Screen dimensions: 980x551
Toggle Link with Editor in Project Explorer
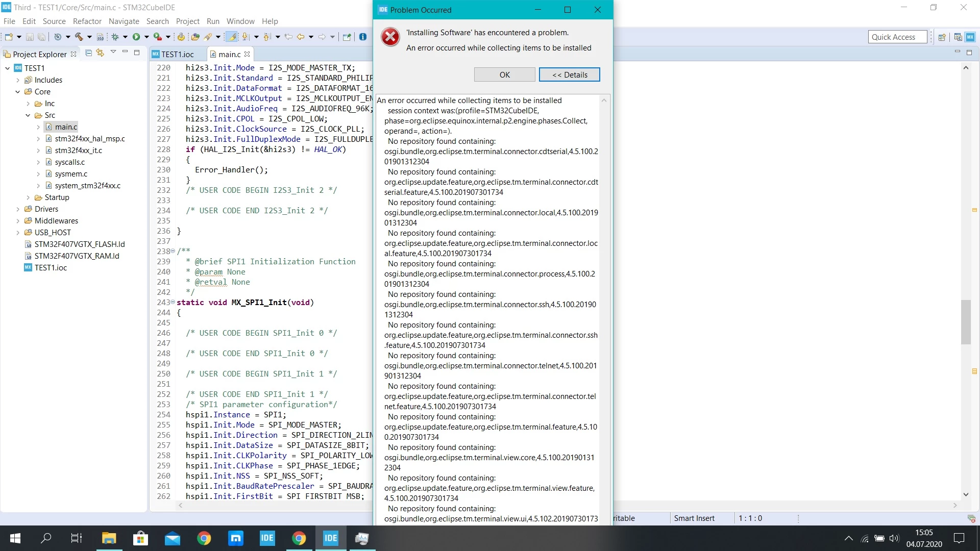[100, 53]
